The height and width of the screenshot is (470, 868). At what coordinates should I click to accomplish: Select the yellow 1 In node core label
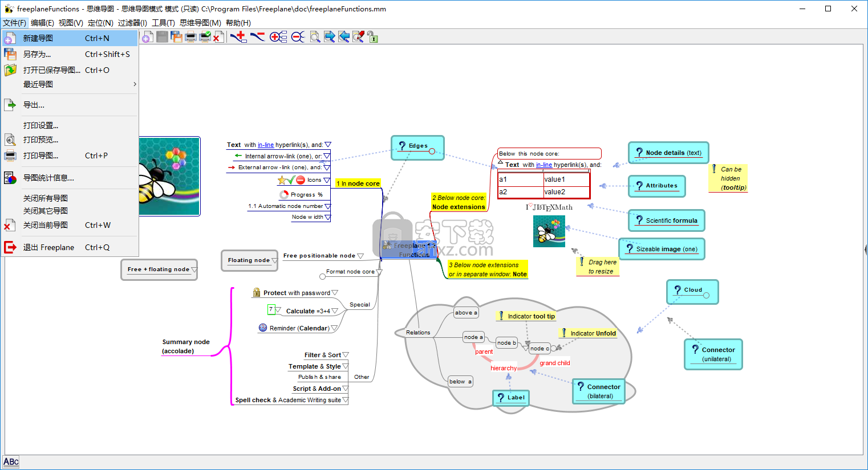[x=358, y=183]
